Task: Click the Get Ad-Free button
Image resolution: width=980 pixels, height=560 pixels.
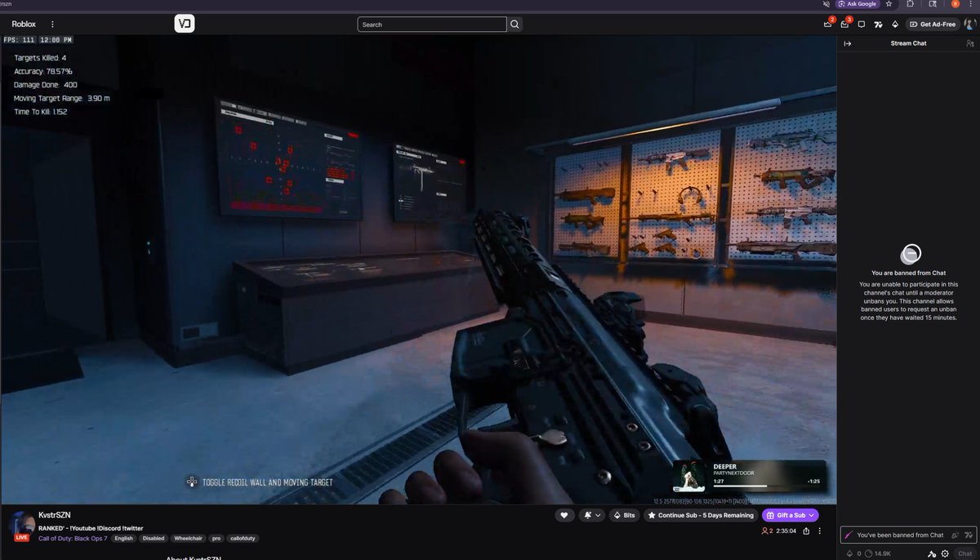Action: pyautogui.click(x=933, y=24)
